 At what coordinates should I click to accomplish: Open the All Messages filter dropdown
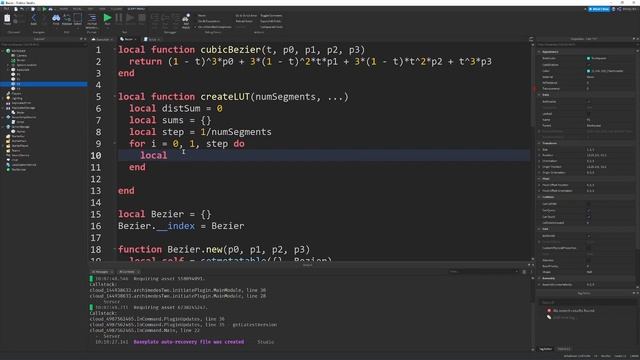click(x=102, y=272)
